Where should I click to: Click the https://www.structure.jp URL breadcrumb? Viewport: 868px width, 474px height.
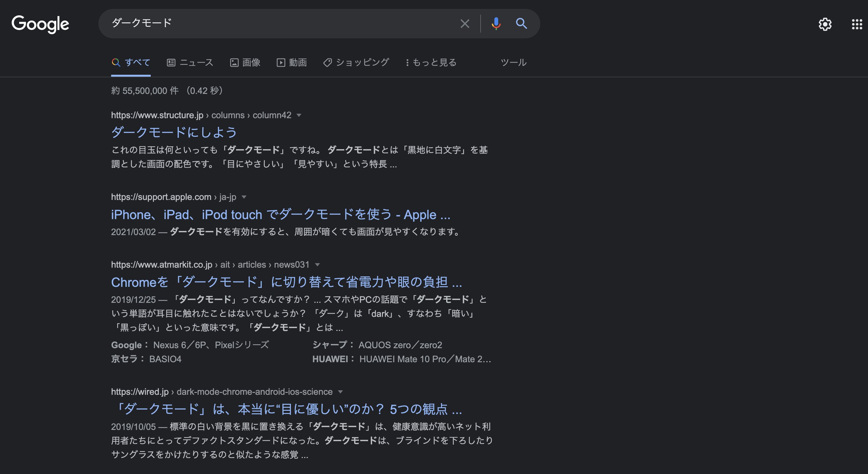click(201, 115)
